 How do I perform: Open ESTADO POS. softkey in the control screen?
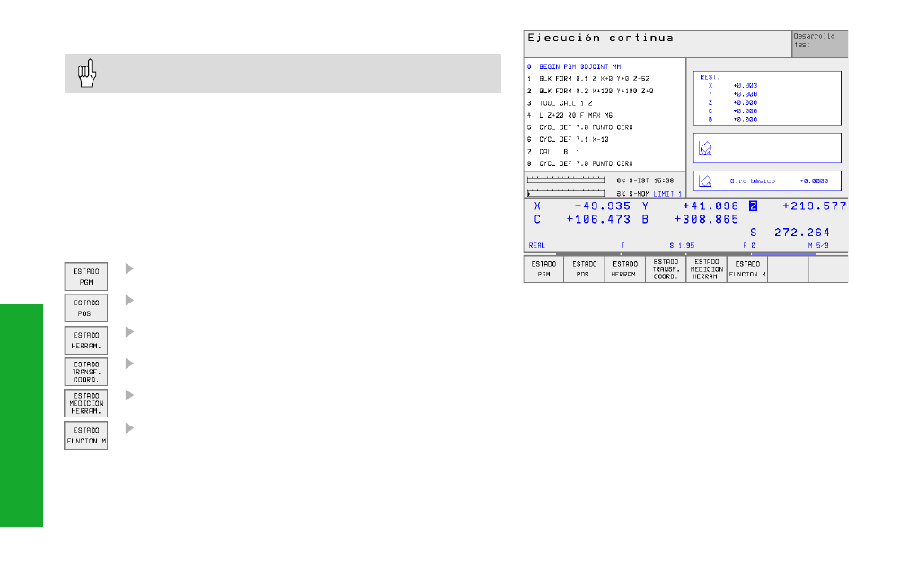coord(584,268)
